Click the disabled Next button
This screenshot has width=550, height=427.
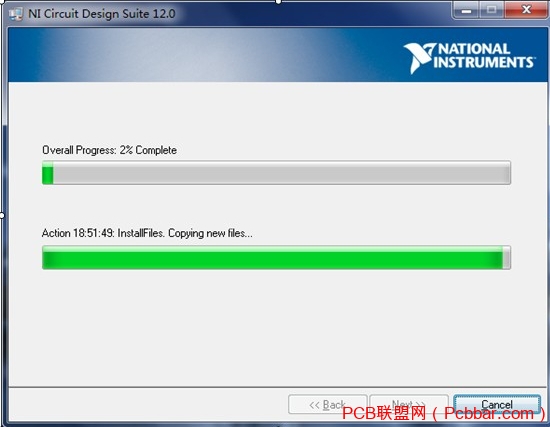coord(409,405)
